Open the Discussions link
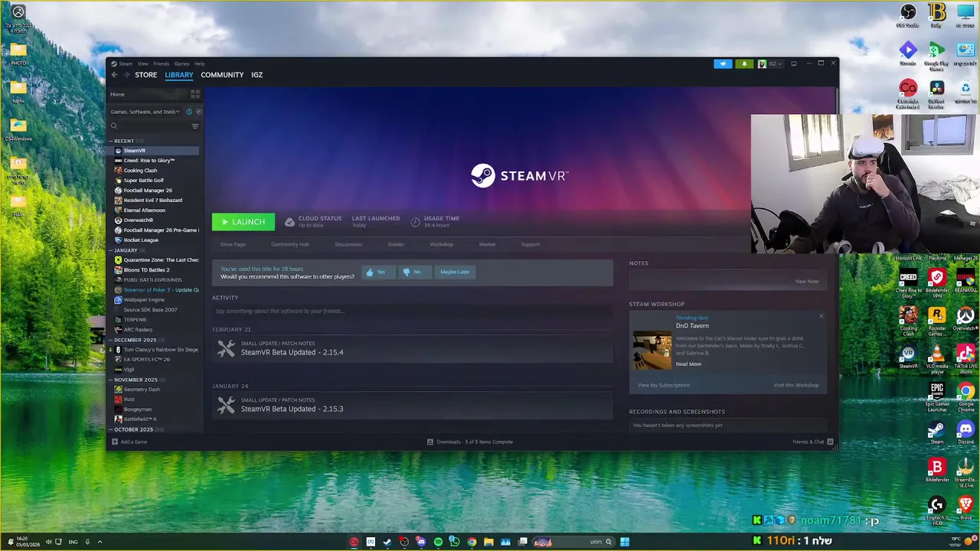 tap(348, 244)
